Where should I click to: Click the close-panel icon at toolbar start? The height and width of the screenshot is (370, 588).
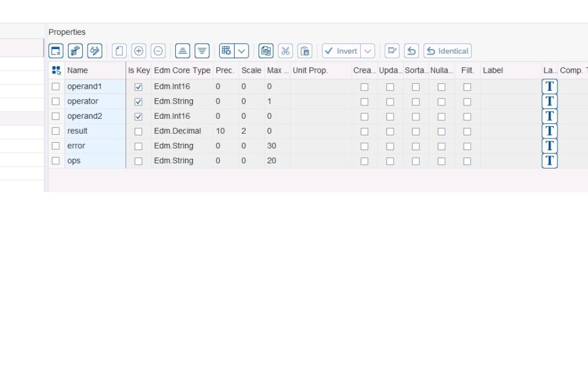pos(56,51)
